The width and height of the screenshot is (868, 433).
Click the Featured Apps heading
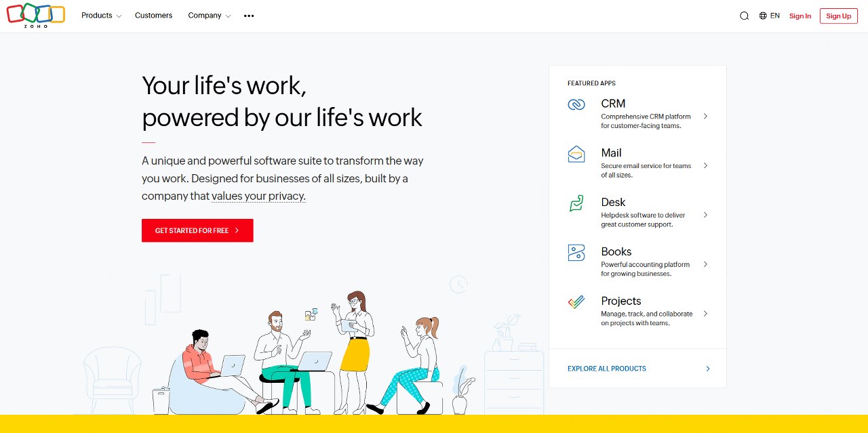click(591, 83)
